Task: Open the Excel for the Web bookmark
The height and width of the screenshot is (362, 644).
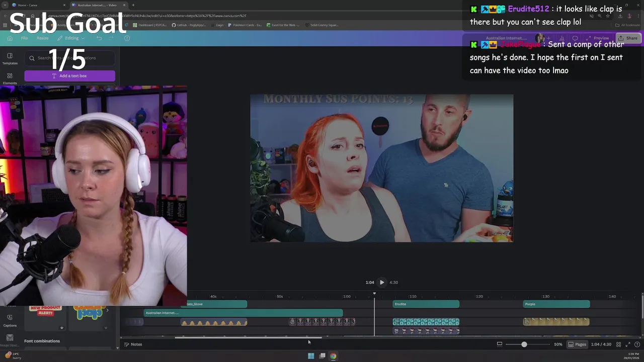Action: (x=283, y=25)
